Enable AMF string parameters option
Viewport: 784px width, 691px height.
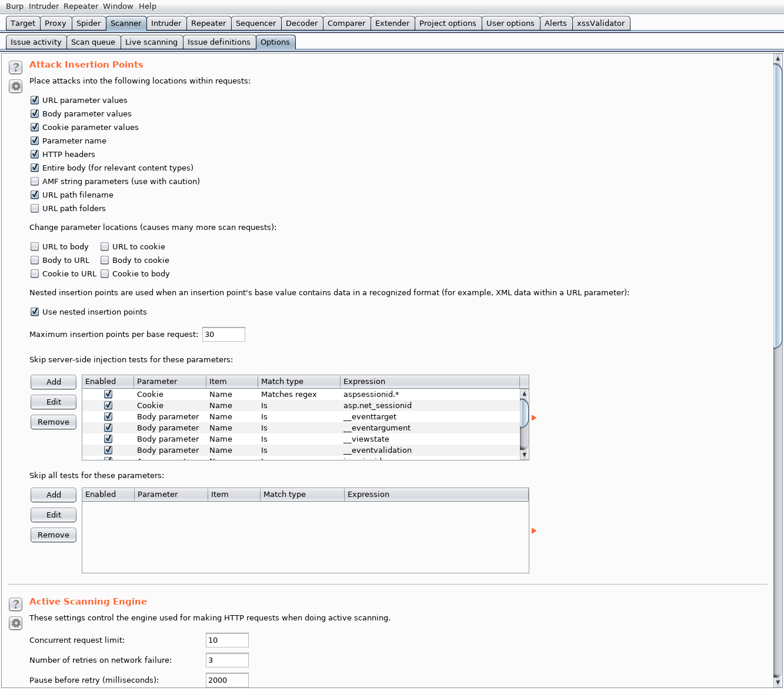coord(35,182)
